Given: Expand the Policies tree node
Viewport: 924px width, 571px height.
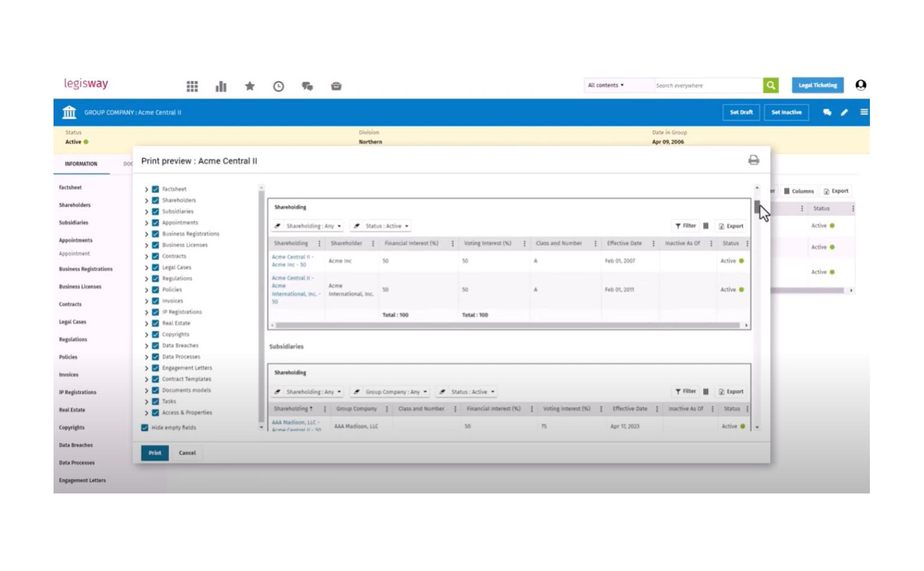Looking at the screenshot, I should [x=146, y=290].
